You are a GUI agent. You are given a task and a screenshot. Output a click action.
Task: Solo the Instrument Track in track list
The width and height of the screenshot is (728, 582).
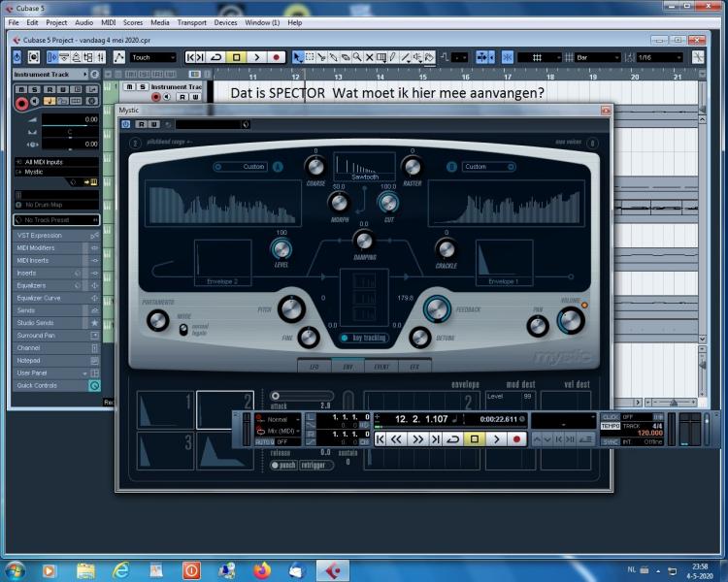[x=143, y=86]
